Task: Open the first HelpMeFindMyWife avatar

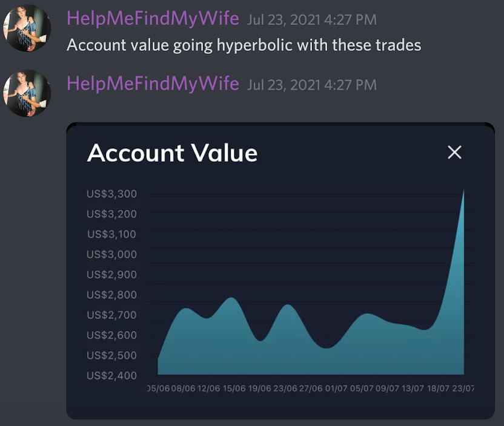Action: click(27, 28)
